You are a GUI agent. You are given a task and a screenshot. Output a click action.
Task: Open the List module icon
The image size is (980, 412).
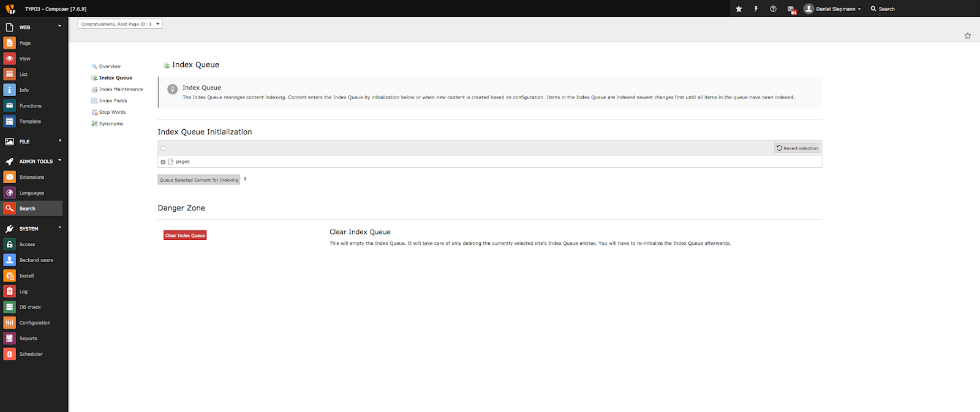tap(9, 74)
